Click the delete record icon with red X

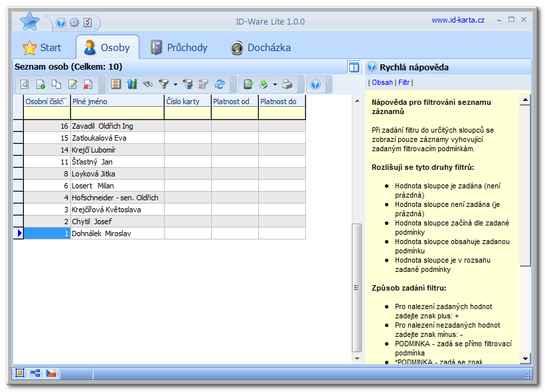pos(87,84)
